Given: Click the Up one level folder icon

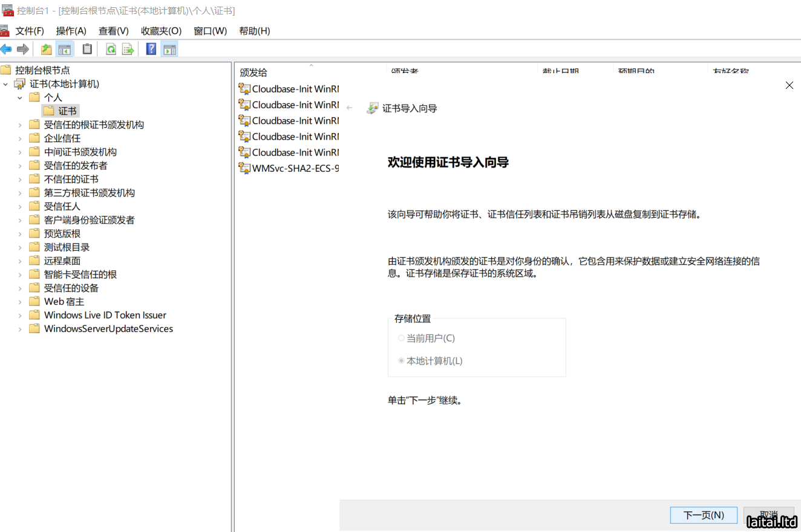Looking at the screenshot, I should [46, 49].
